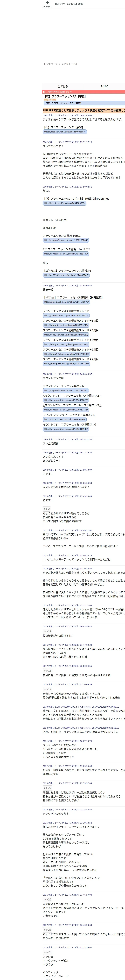Click reply anchor >>16 in post 0017

[47, 671]
